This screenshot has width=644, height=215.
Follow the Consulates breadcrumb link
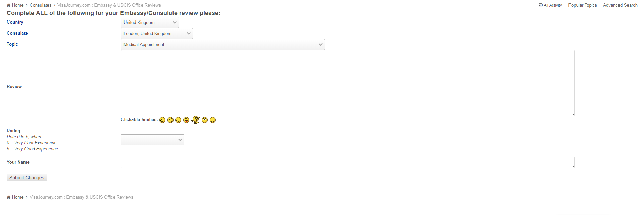point(41,5)
